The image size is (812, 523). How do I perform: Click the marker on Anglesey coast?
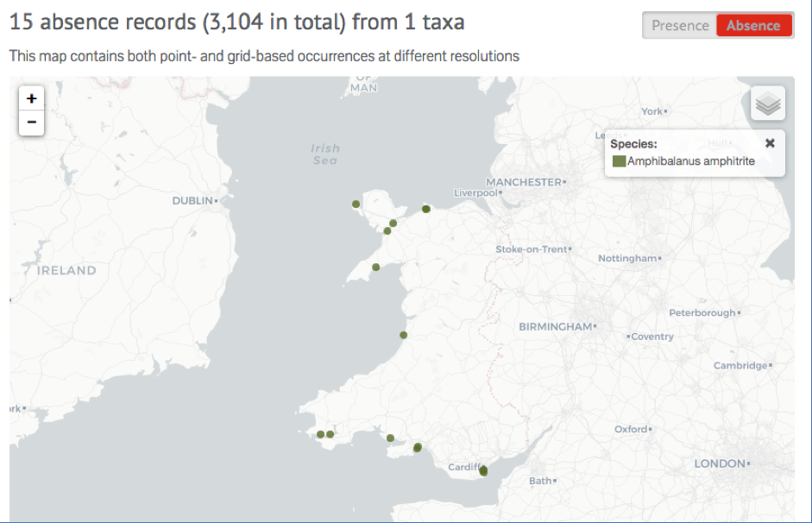tap(354, 204)
